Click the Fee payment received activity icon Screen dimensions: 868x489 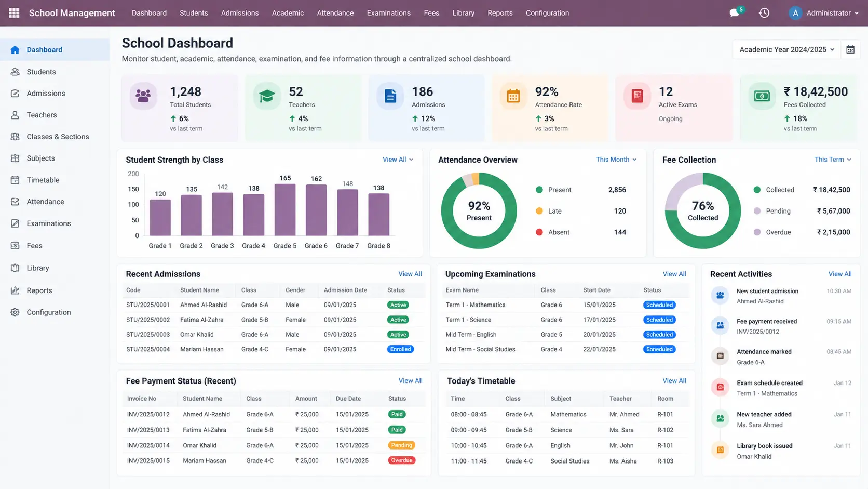point(720,326)
